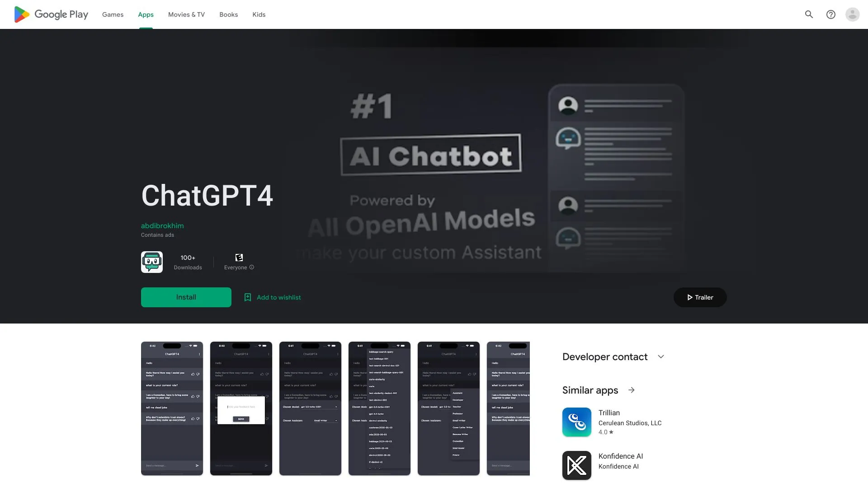868x488 pixels.
Task: Add ChatGPT4 to wishlist
Action: 272,297
